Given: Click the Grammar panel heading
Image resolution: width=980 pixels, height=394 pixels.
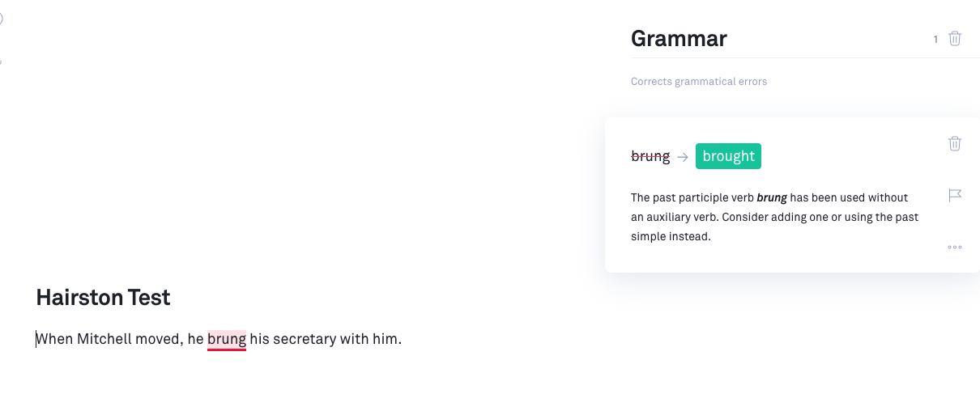Looking at the screenshot, I should [x=679, y=38].
